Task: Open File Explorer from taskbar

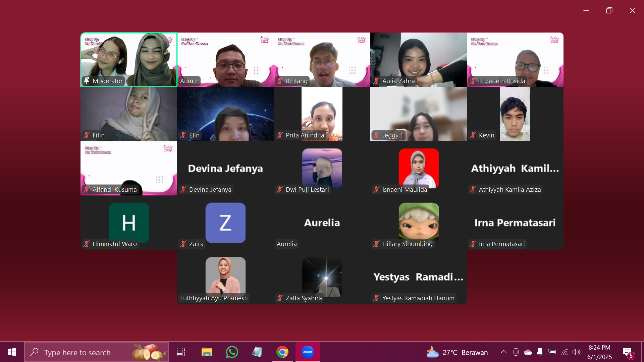Action: pyautogui.click(x=207, y=352)
